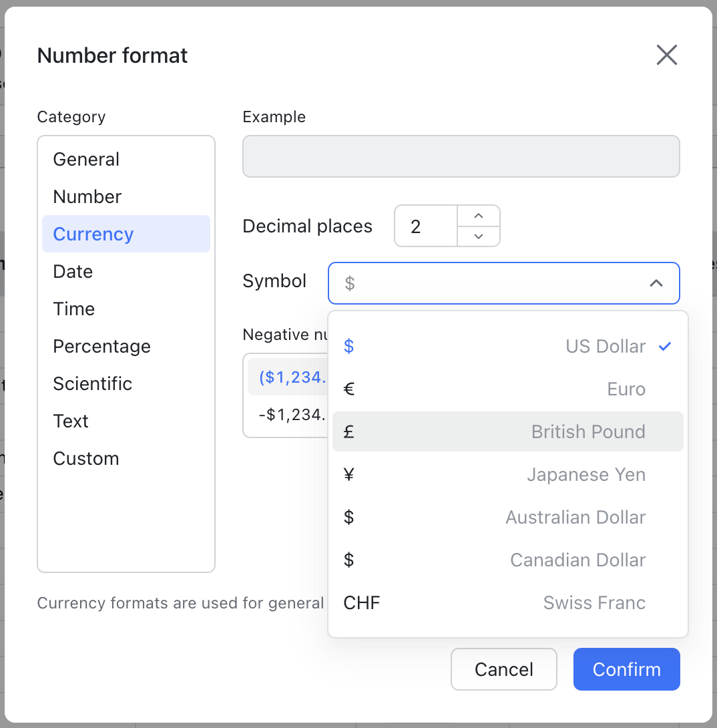Viewport: 717px width, 728px height.
Task: Select US Dollar currency option
Action: tap(507, 347)
